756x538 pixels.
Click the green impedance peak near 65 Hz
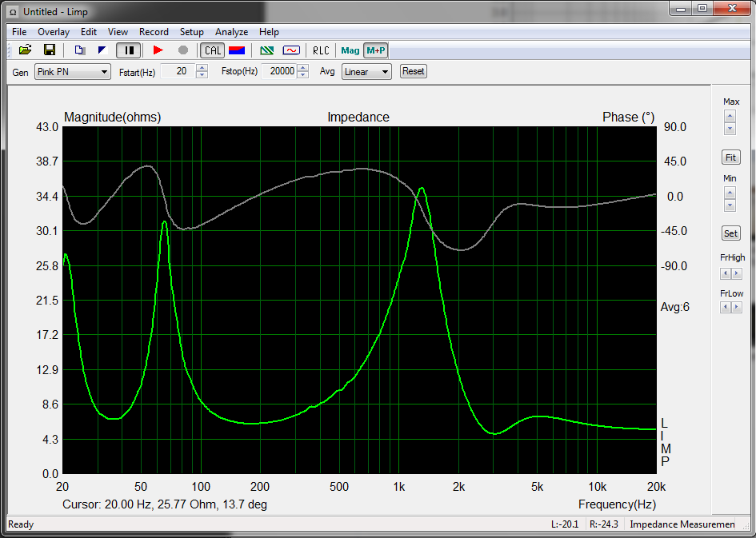coord(165,222)
